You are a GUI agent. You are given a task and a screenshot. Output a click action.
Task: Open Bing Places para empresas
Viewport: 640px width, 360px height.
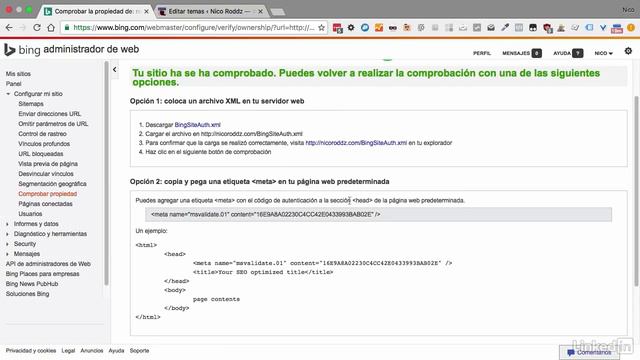(x=42, y=274)
